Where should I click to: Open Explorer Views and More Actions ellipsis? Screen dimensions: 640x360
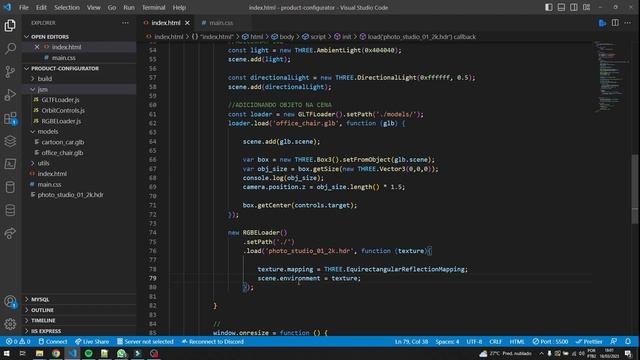[125, 23]
